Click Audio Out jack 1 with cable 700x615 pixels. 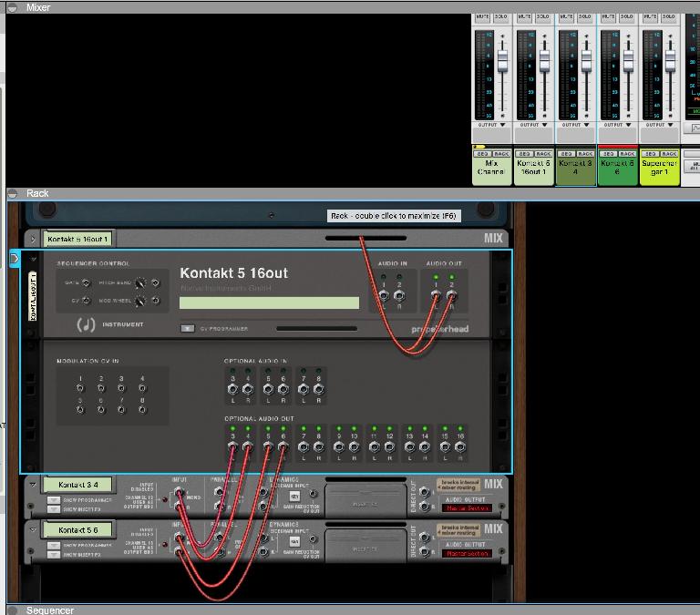(436, 295)
